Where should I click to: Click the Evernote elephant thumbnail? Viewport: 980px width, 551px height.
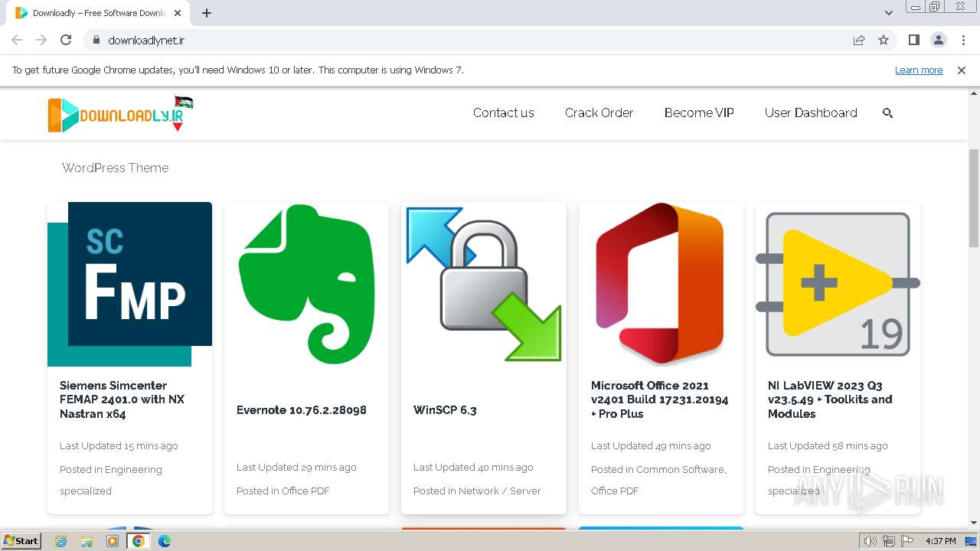(306, 283)
